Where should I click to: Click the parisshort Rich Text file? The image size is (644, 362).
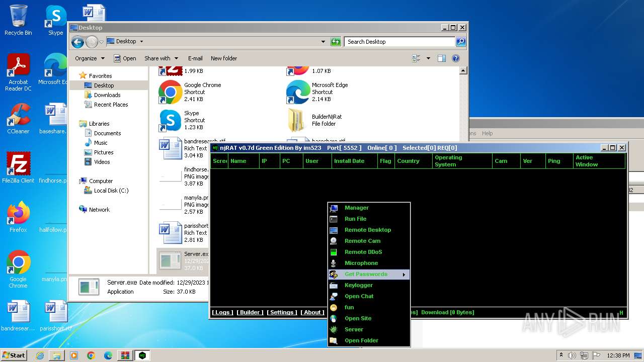[184, 233]
